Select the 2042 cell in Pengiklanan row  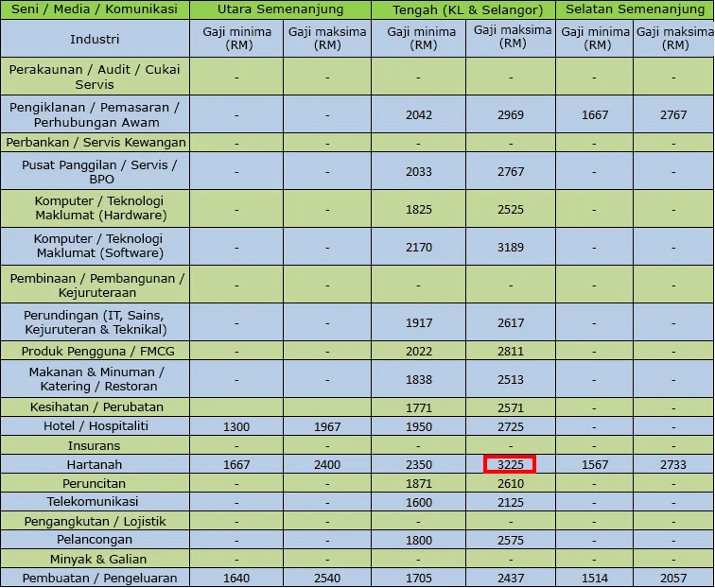click(x=418, y=115)
